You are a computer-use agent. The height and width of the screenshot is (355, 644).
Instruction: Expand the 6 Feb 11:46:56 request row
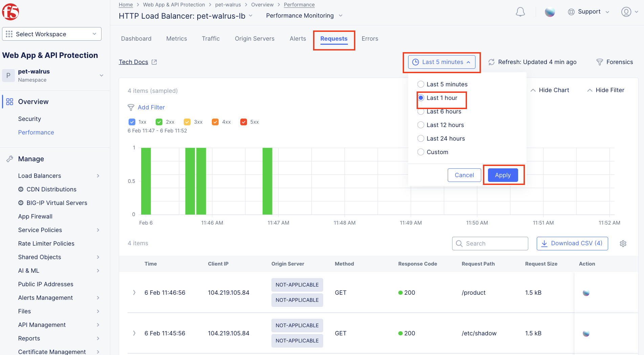[134, 293]
